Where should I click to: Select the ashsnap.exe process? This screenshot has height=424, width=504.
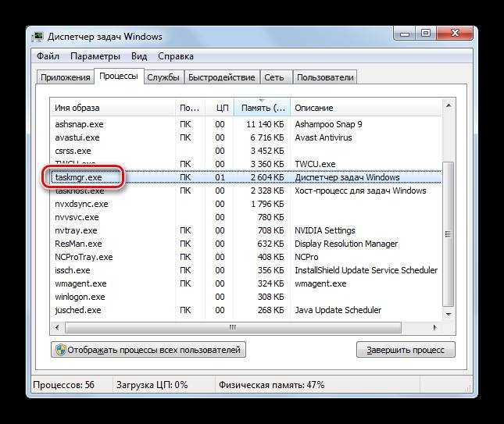(79, 124)
